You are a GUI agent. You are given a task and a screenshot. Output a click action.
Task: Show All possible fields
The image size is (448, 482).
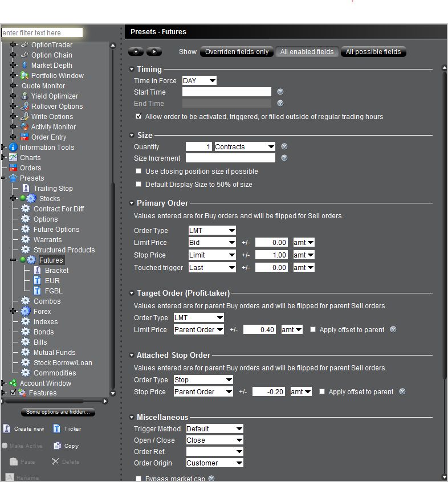coord(373,52)
